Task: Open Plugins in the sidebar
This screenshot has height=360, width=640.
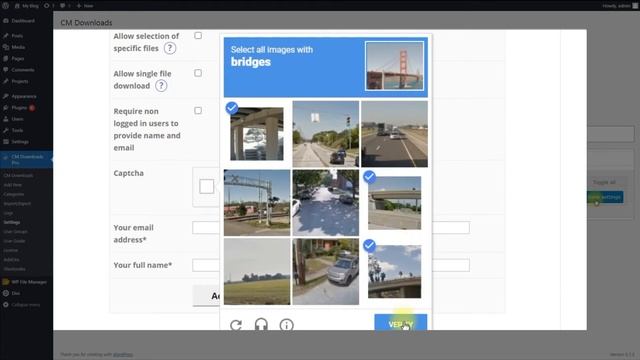Action: click(x=19, y=108)
